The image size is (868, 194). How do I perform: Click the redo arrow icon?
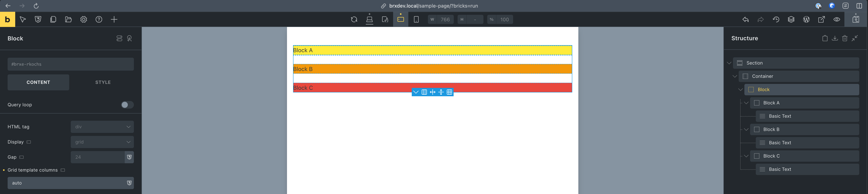pyautogui.click(x=761, y=20)
